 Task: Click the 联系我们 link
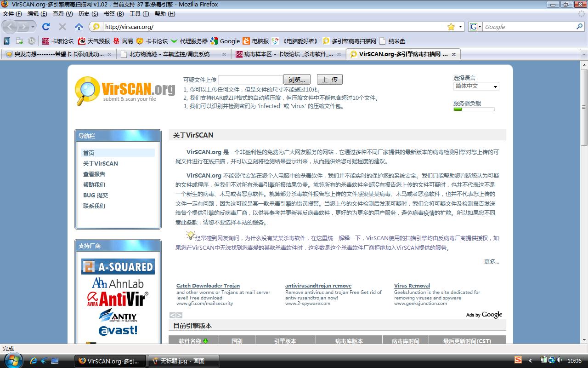[94, 206]
